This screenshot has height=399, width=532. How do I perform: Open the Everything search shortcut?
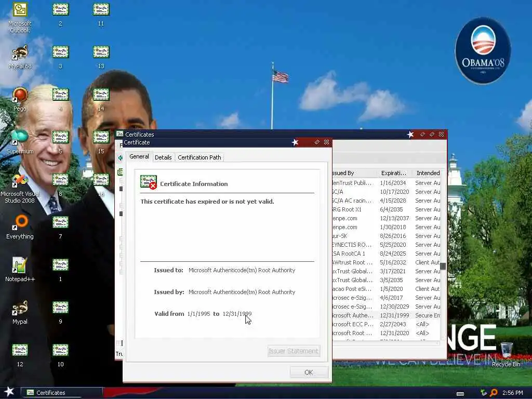(20, 228)
